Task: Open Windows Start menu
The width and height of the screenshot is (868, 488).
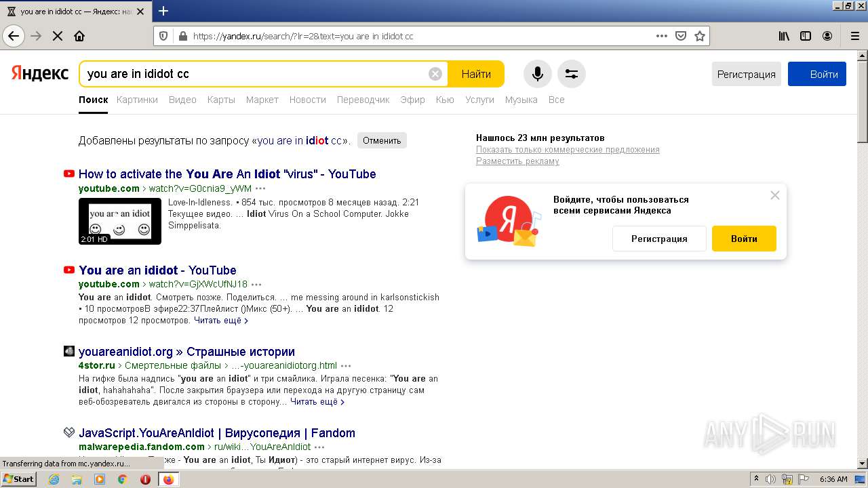Action: tap(19, 479)
